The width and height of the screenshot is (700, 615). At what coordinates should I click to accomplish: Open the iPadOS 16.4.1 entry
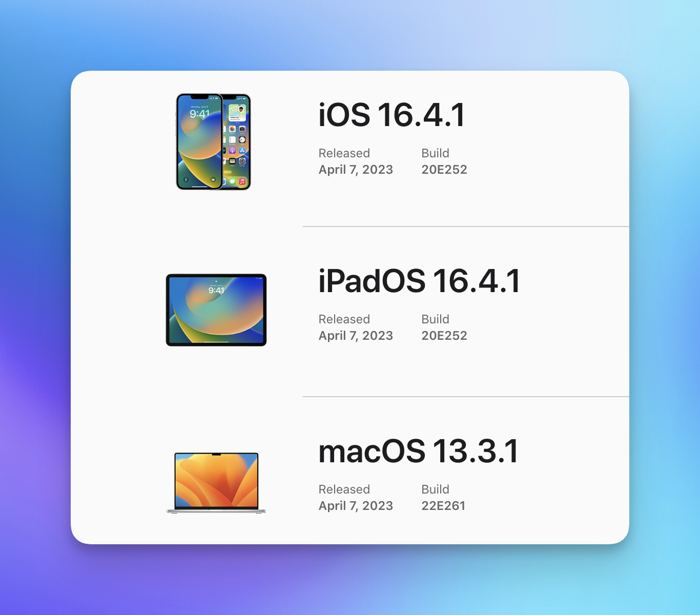point(419,280)
